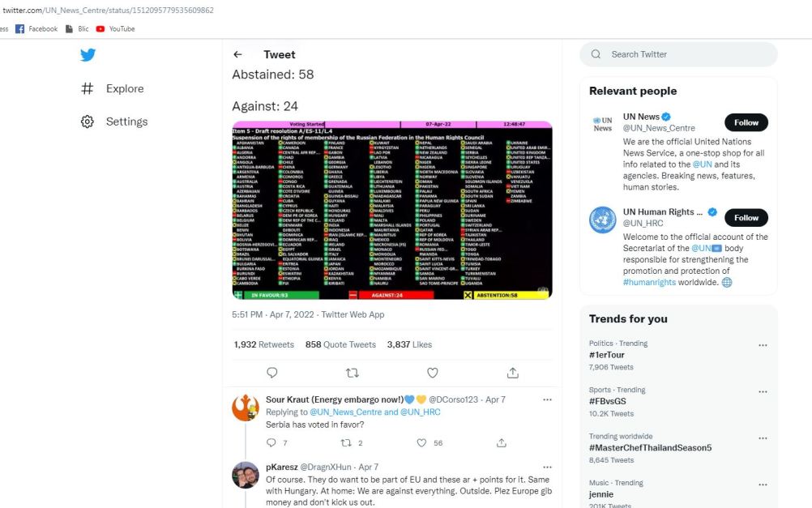
Task: View the 858 Quote Tweets
Action: 340,345
